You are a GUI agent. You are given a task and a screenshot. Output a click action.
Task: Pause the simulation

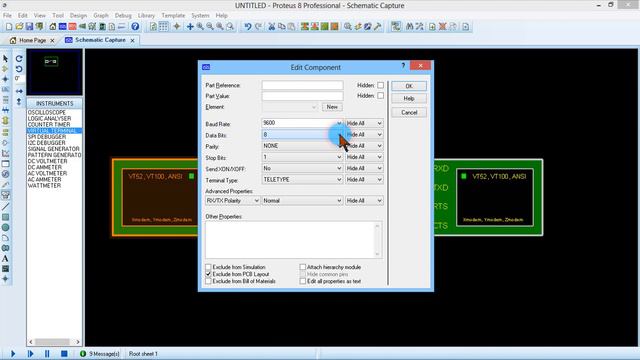[x=47, y=353]
